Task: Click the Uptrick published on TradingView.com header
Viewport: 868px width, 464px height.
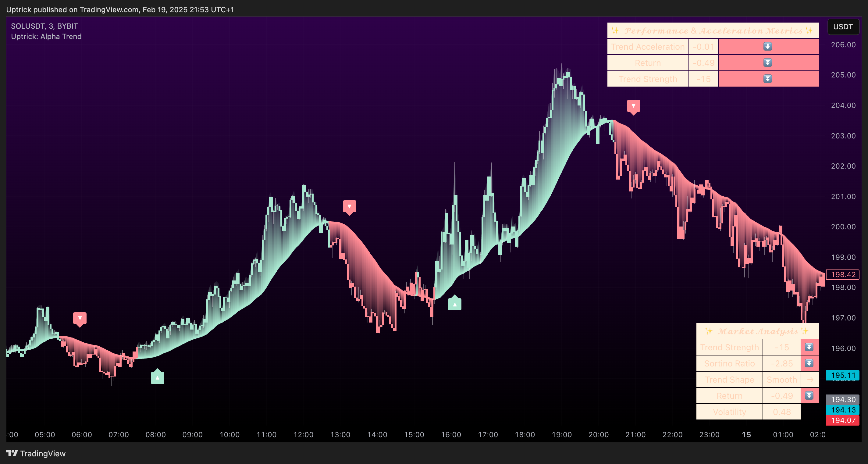Action: (120, 9)
